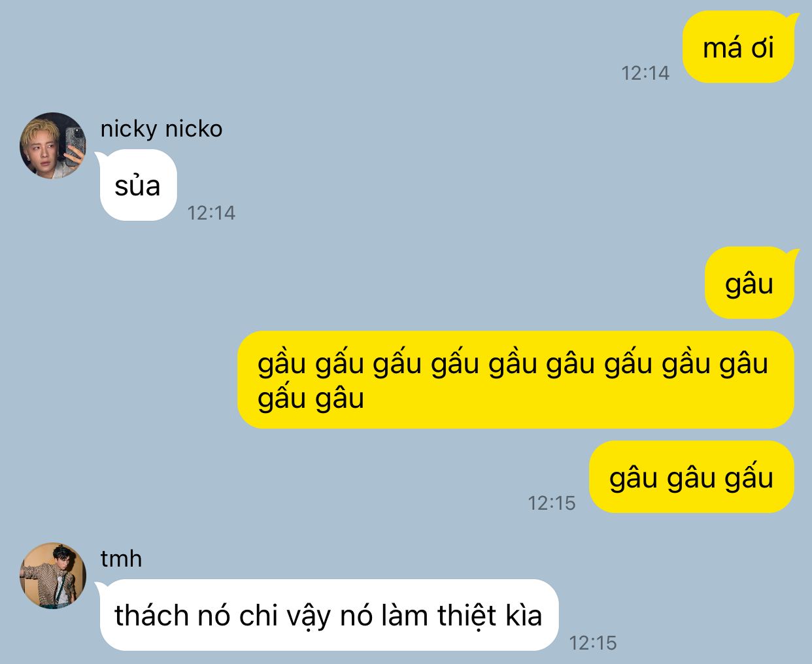Click the 12:15 timestamp after tmh's message
This screenshot has height=664, width=812.
593,642
